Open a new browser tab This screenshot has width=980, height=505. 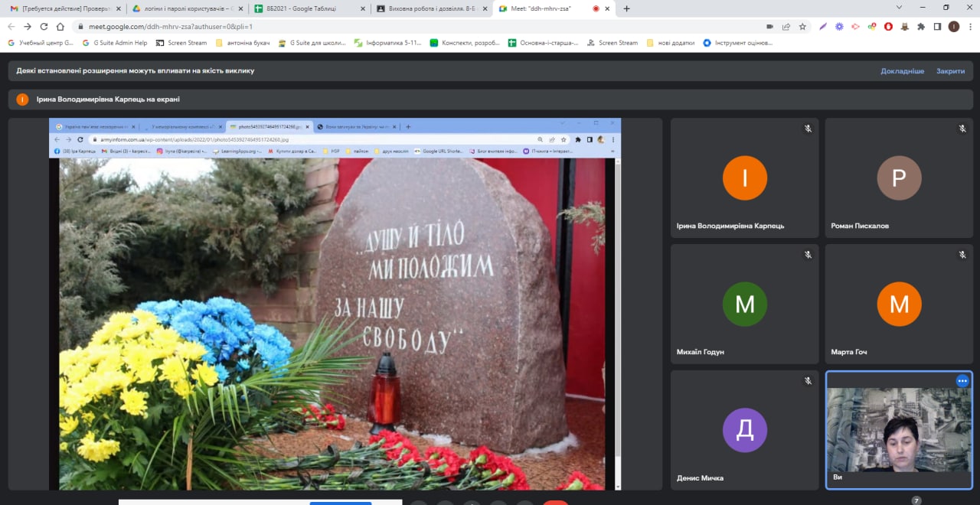[626, 8]
